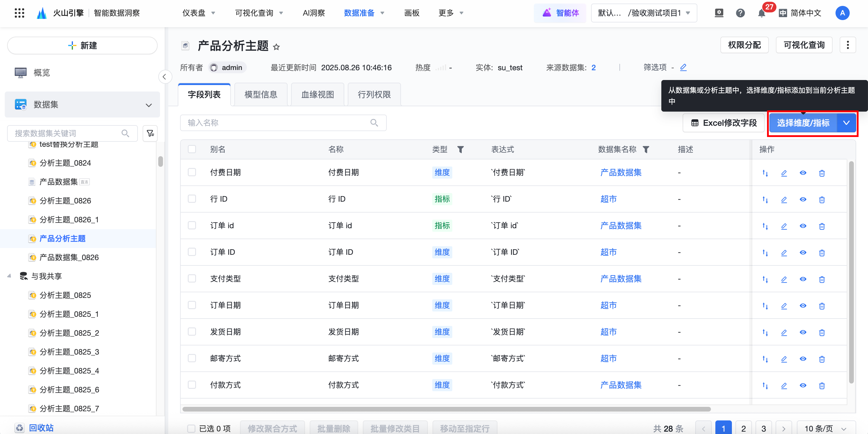Click edit pencil for 行 ID row
Viewport: 868px width, 434px height.
(784, 200)
